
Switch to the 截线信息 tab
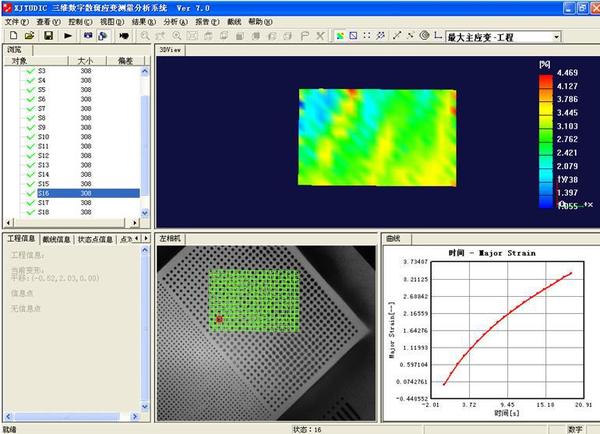pyautogui.click(x=56, y=239)
